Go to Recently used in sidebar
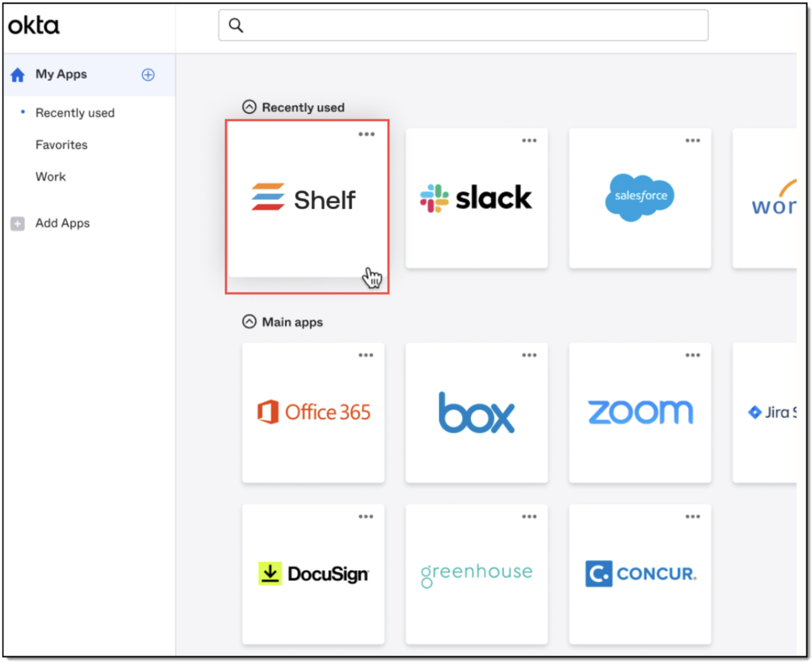Image resolution: width=812 pixels, height=662 pixels. click(x=75, y=113)
